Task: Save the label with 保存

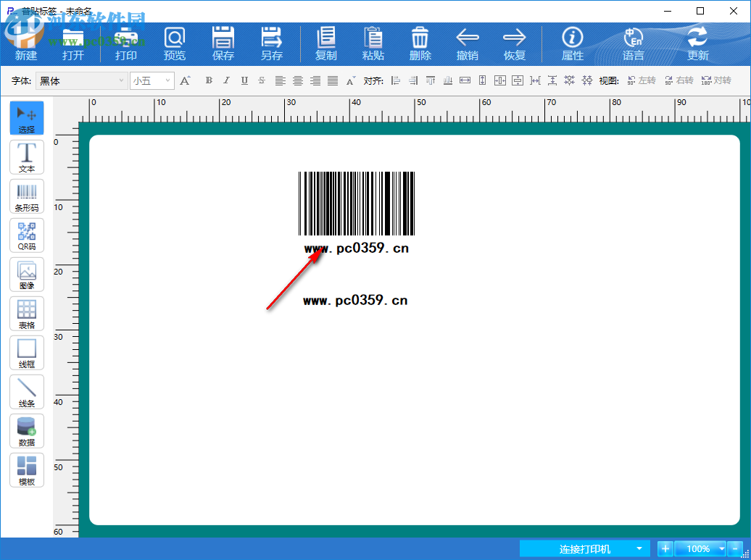Action: pyautogui.click(x=223, y=43)
